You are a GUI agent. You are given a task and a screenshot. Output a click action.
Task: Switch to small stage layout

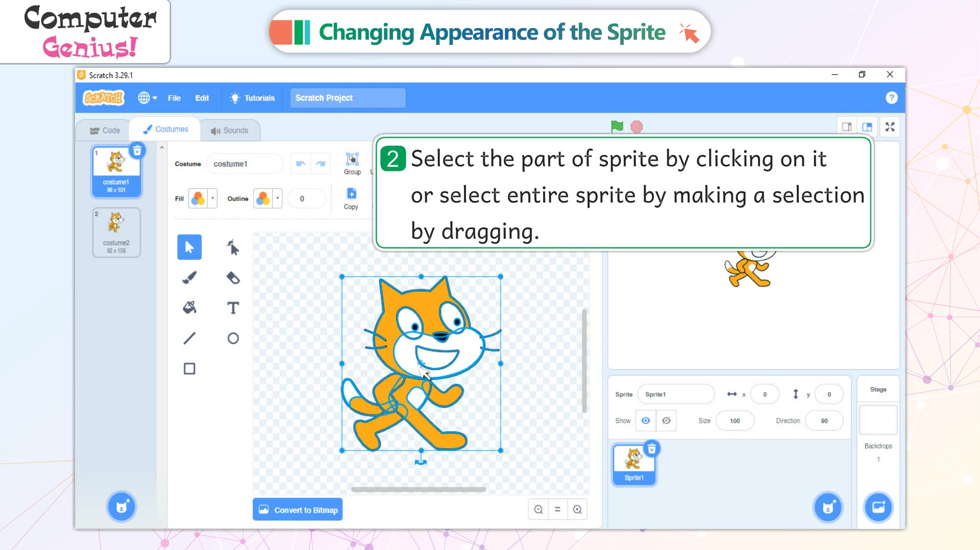click(x=847, y=127)
